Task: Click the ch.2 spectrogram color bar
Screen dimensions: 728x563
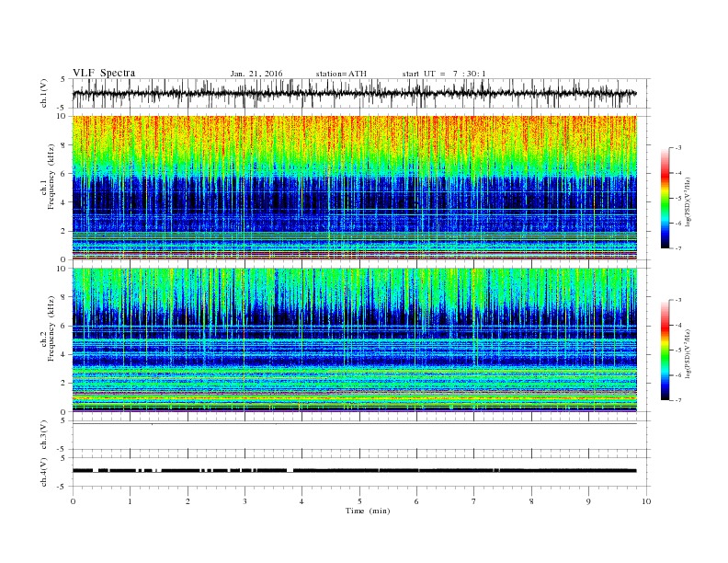Action: 665,350
